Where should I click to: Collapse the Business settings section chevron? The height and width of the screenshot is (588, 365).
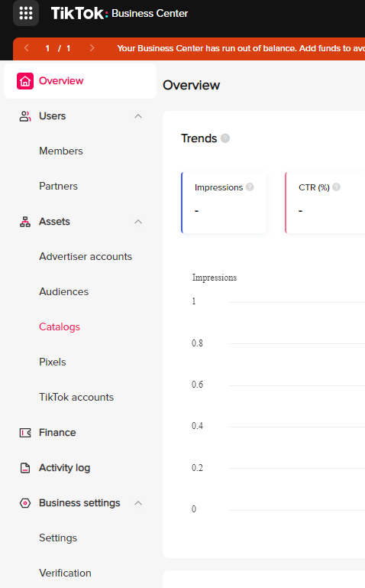(138, 503)
